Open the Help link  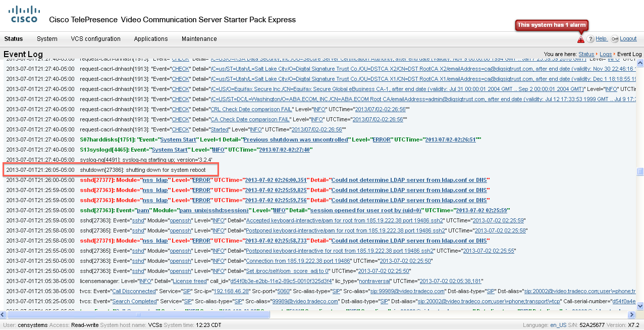click(601, 39)
